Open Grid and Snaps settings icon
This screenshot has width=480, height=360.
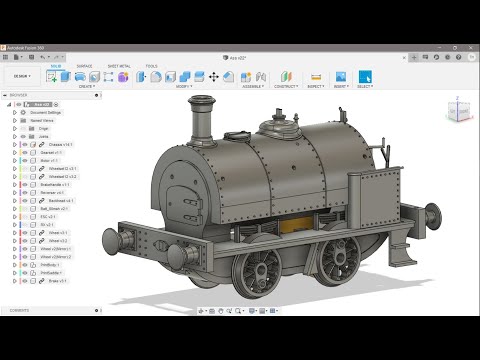(262, 311)
